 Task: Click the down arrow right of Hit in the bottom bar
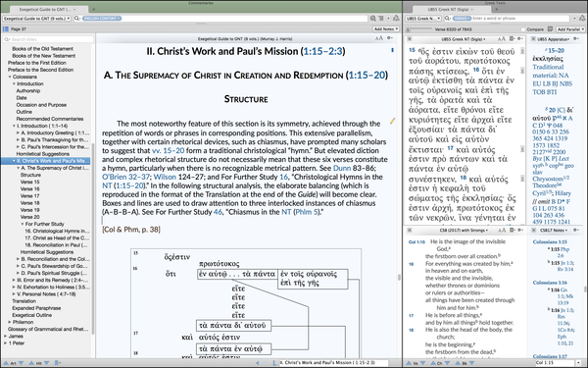point(46,363)
